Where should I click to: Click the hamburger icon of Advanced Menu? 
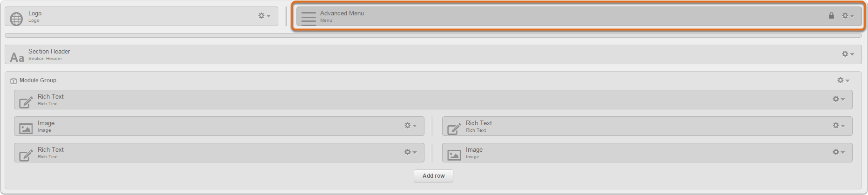[x=309, y=19]
